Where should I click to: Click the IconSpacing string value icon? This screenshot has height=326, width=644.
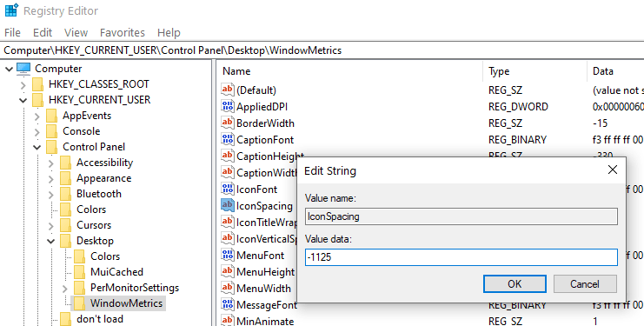click(227, 205)
